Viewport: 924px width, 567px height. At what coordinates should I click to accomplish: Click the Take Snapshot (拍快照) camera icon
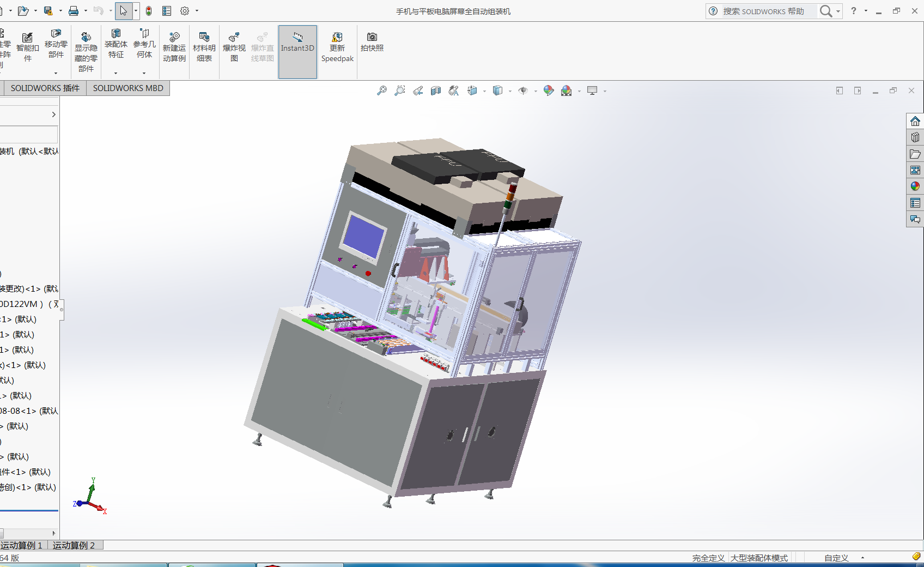[372, 42]
